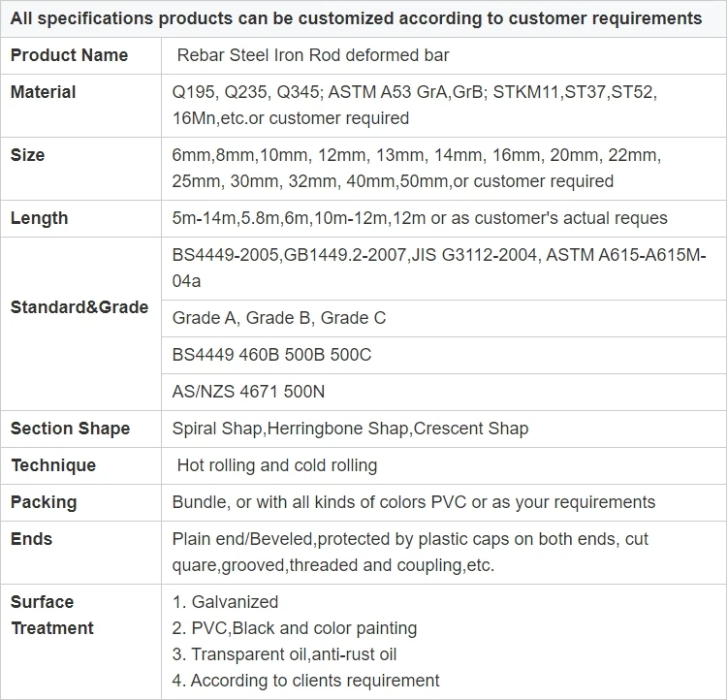
Task: Select the Standard&Grade label cell
Action: tap(79, 307)
